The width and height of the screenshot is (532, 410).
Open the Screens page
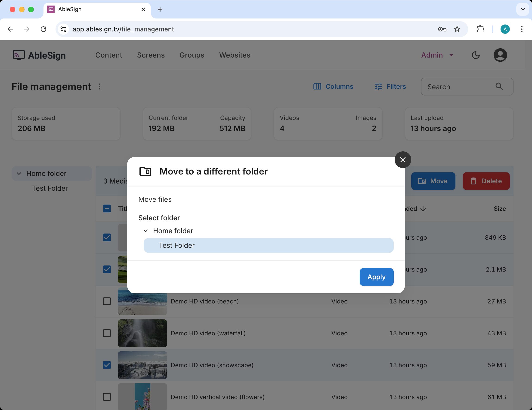(x=151, y=55)
